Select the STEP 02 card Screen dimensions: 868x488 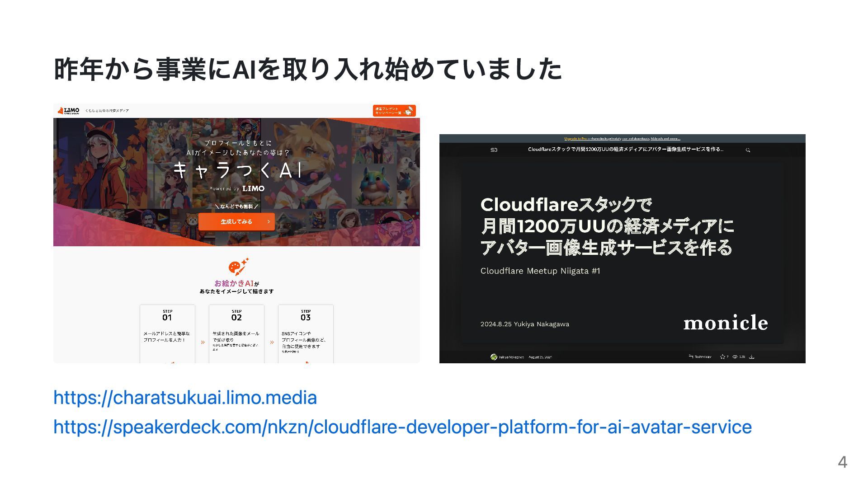click(236, 333)
